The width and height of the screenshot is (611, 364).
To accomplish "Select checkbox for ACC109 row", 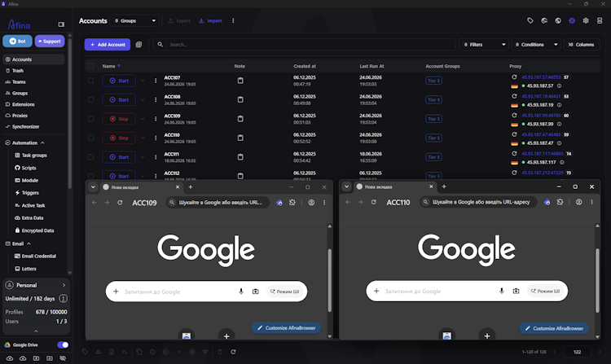I will 90,119.
